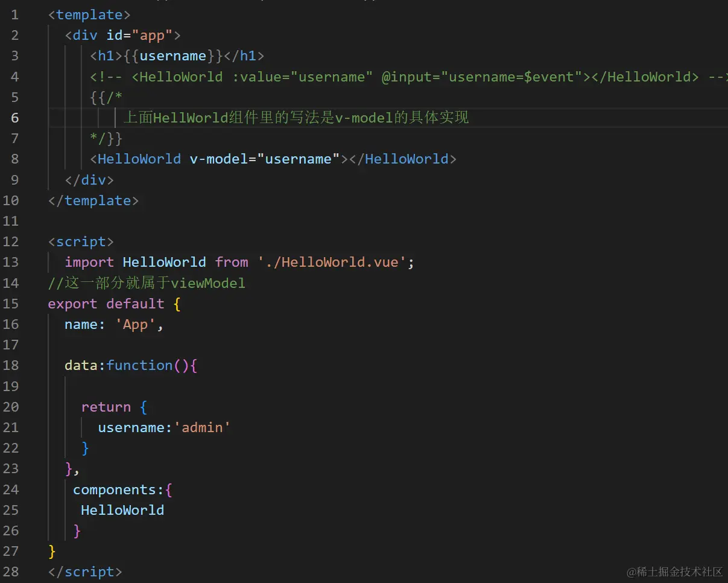Click the commented @input="username=$event" handler

click(481, 77)
